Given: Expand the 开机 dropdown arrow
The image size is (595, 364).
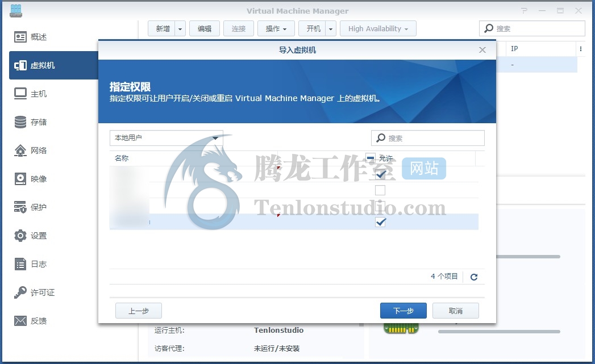Looking at the screenshot, I should coord(331,29).
